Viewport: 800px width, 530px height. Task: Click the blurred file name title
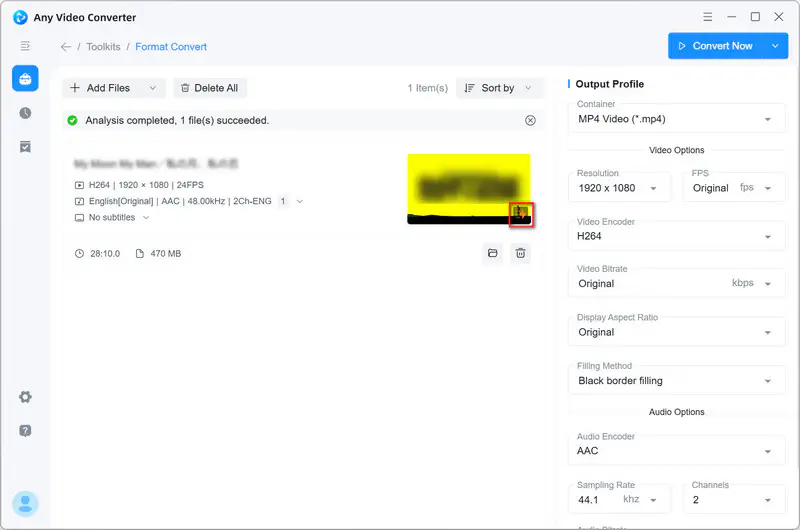[156, 164]
